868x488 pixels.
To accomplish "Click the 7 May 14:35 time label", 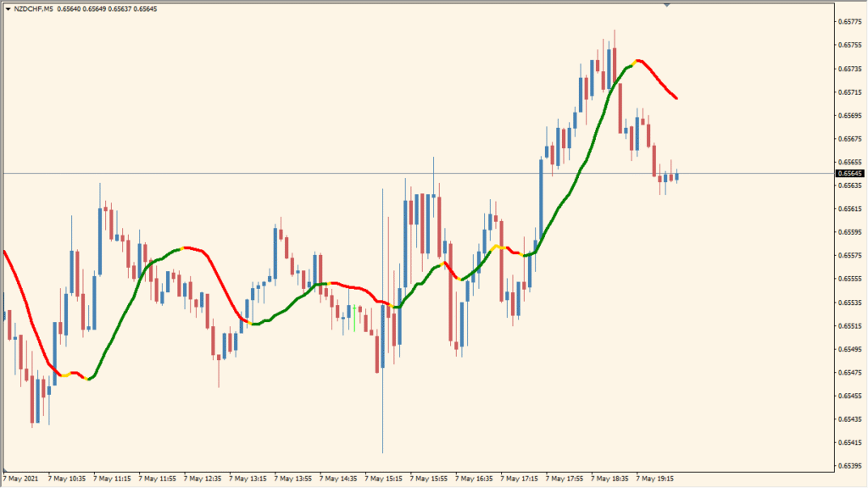I will coord(338,479).
